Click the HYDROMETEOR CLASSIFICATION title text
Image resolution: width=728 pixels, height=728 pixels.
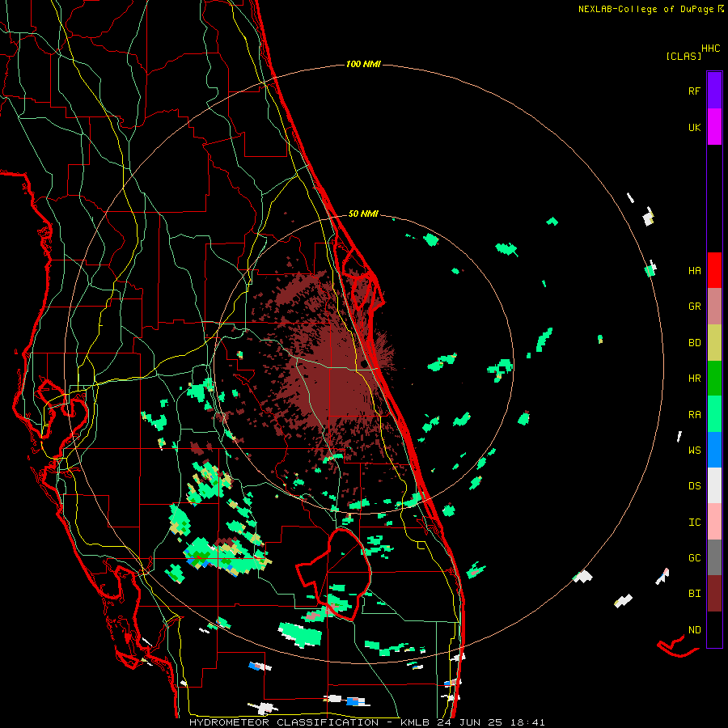(284, 722)
